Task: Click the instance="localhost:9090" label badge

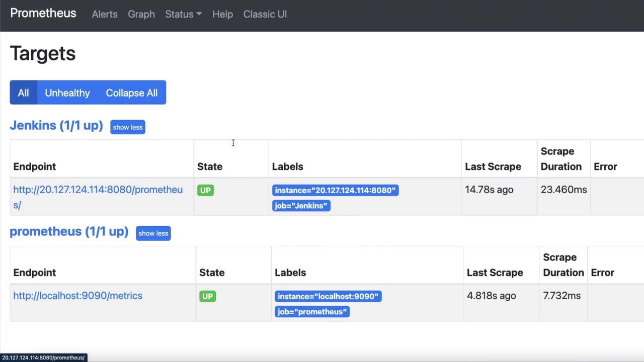Action: coord(328,296)
